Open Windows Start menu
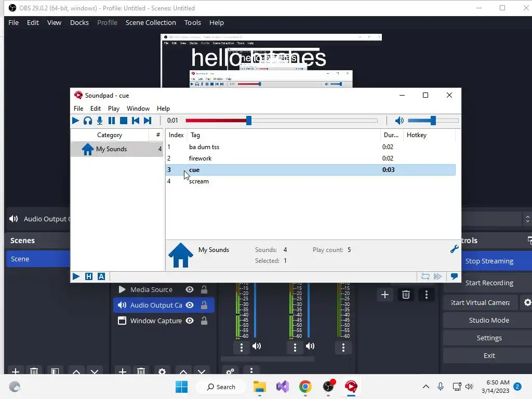The image size is (532, 399). pyautogui.click(x=181, y=387)
